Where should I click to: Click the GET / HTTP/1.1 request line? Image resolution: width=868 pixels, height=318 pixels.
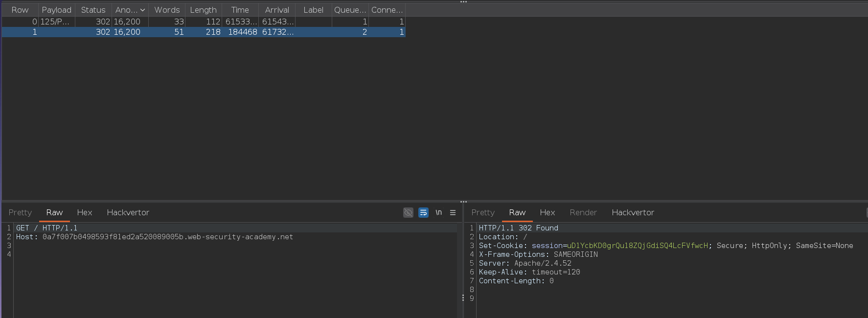coord(46,228)
